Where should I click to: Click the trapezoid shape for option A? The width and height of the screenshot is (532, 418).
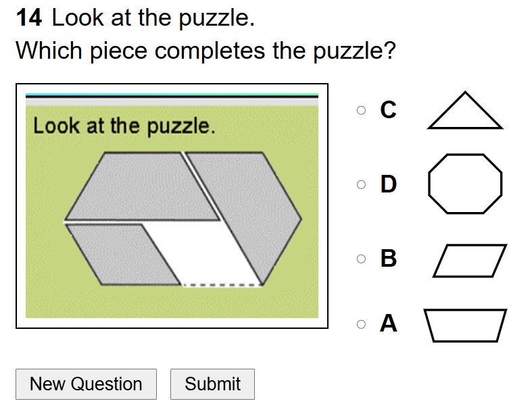[x=465, y=325]
